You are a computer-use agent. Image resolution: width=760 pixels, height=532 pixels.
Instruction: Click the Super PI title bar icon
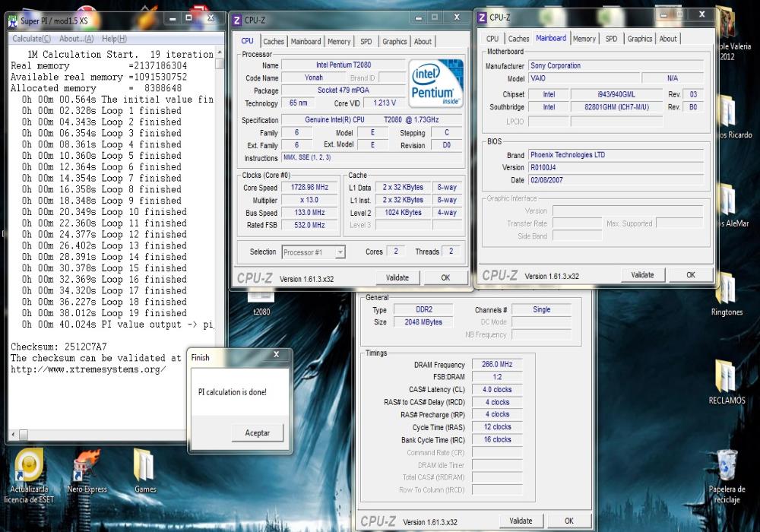click(x=13, y=21)
